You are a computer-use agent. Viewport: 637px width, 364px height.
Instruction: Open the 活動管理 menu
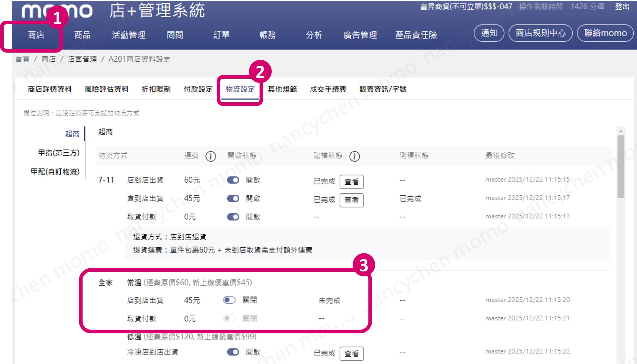(x=129, y=35)
